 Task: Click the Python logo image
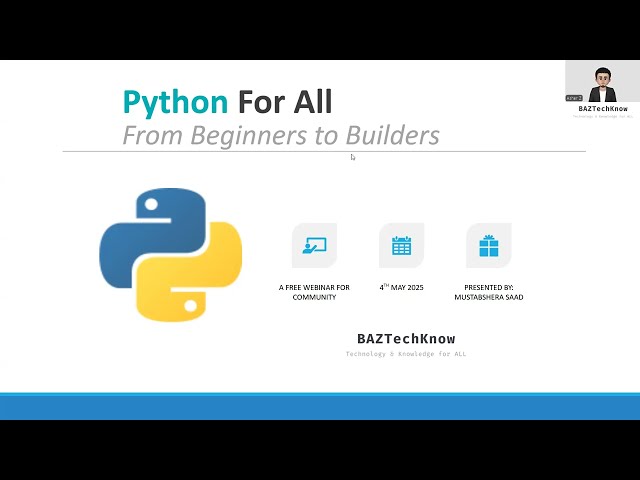[171, 255]
